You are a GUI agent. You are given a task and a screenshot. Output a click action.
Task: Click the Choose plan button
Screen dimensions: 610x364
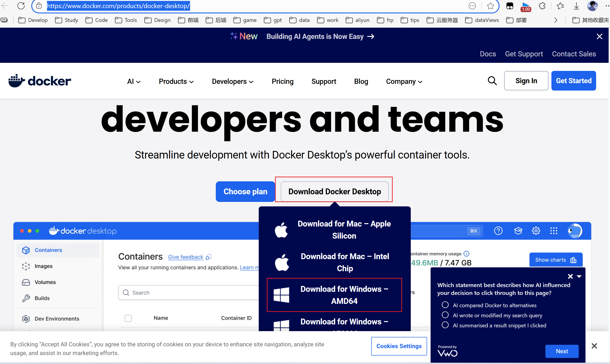click(245, 192)
